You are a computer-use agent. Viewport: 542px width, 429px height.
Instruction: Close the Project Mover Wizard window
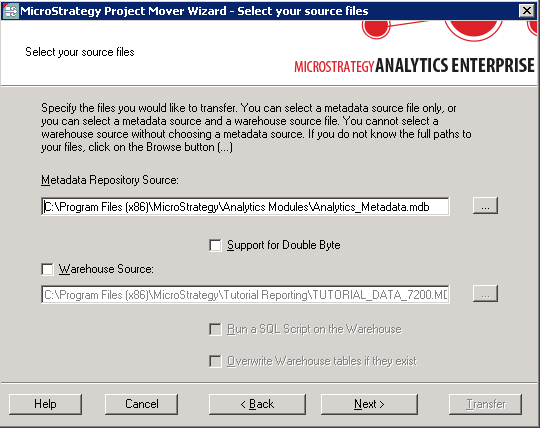(526, 11)
